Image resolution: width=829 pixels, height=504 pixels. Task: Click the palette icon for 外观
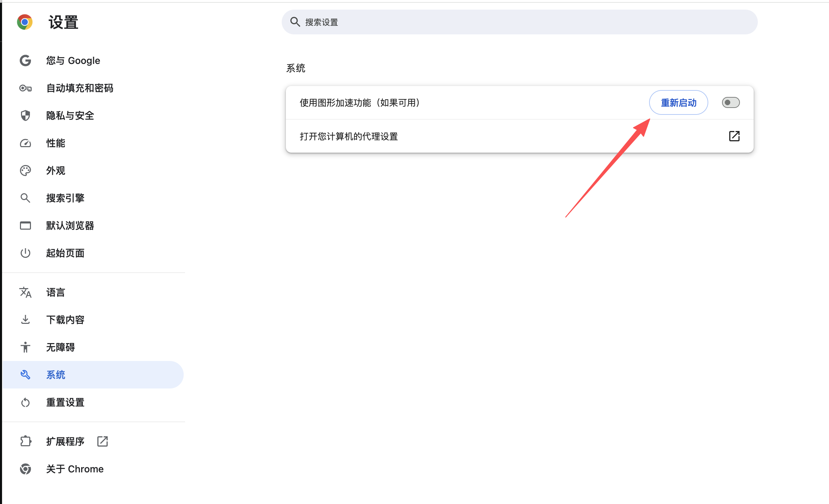25,171
